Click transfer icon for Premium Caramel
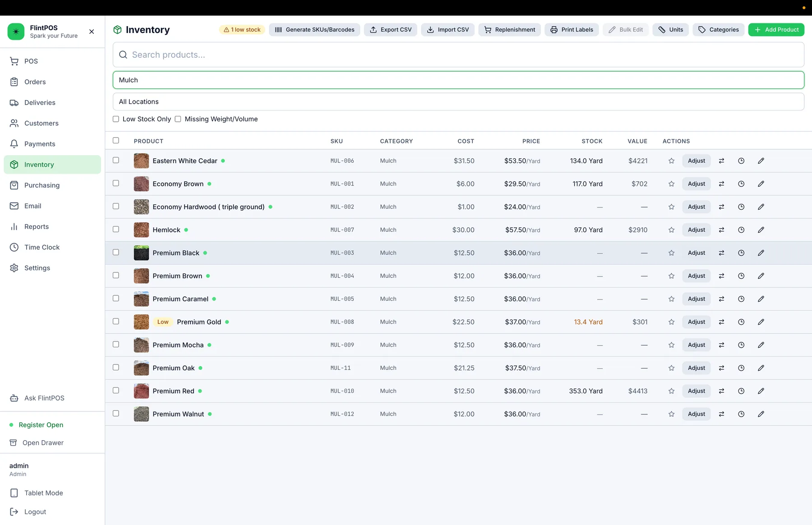Image resolution: width=812 pixels, height=525 pixels. pyautogui.click(x=721, y=299)
